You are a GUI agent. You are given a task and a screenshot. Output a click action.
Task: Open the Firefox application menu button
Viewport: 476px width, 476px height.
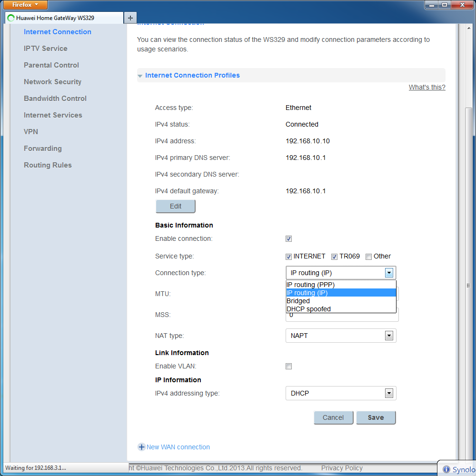(x=26, y=5)
